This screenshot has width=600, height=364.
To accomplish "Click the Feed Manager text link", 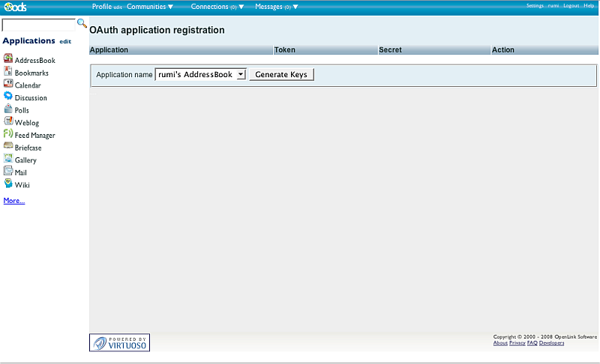I will pos(34,136).
